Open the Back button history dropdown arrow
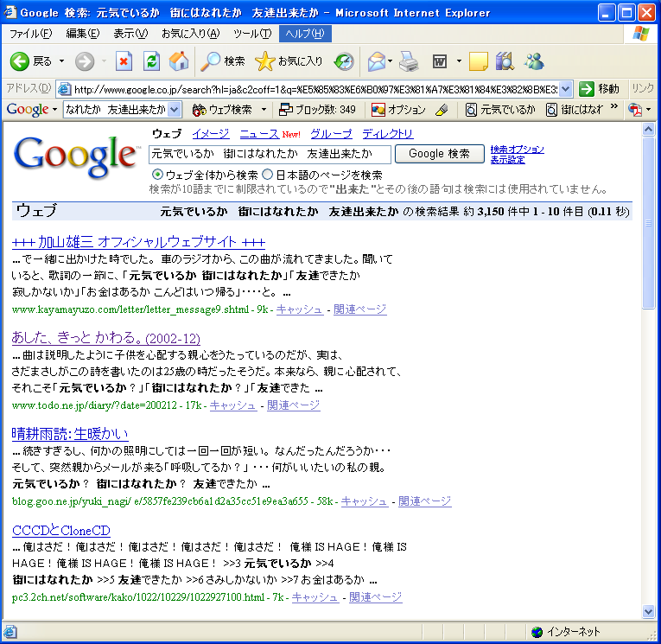The width and height of the screenshot is (661, 644). (x=62, y=61)
